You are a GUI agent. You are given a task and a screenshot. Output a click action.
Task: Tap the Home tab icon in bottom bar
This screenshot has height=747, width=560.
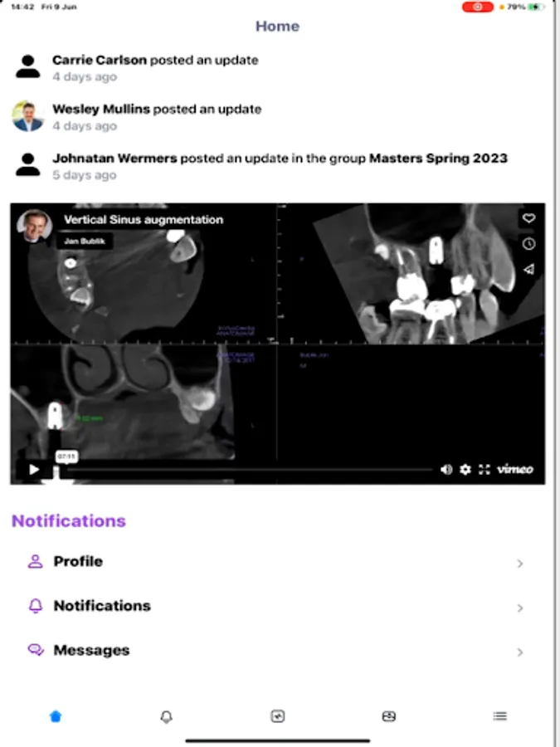coord(56,716)
